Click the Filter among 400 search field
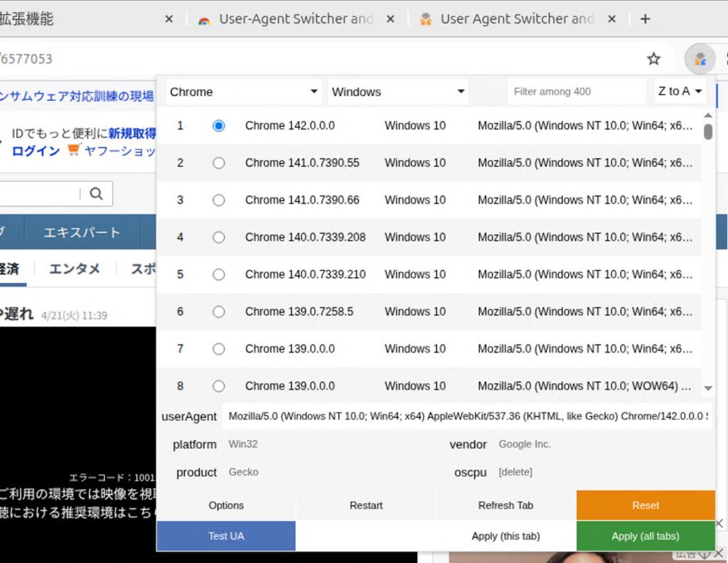 [577, 92]
